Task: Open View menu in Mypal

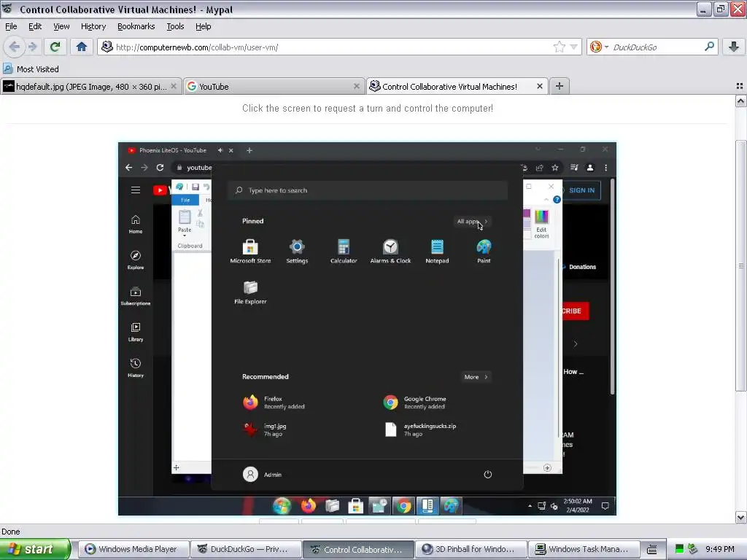Action: point(61,26)
